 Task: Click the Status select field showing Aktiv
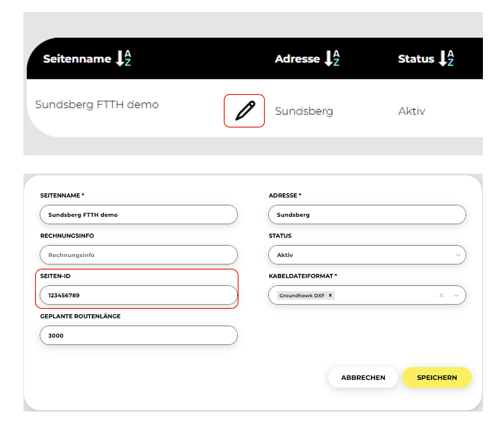pyautogui.click(x=359, y=255)
